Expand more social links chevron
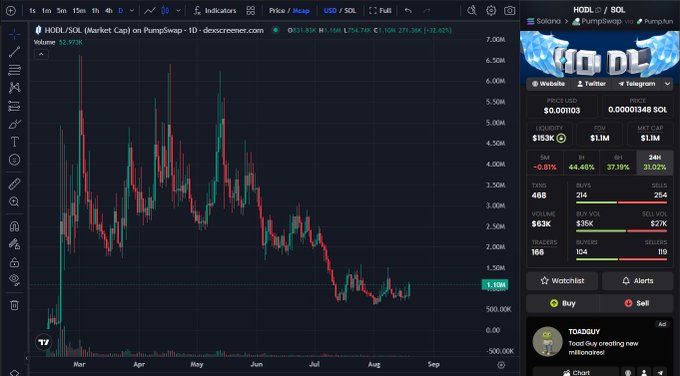The image size is (680, 376). [x=667, y=84]
